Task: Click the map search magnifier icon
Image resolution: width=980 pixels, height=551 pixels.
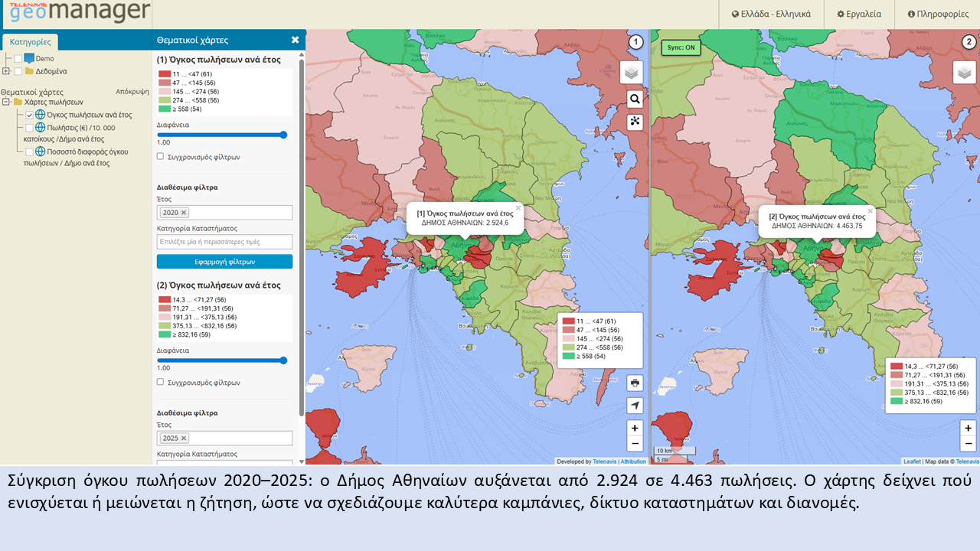Action: (635, 99)
